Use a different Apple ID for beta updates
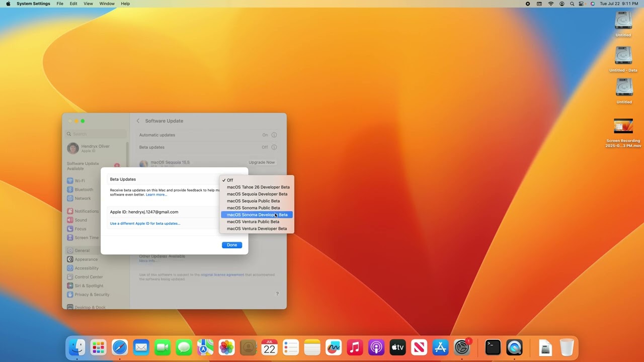This screenshot has height=362, width=644. [145, 223]
